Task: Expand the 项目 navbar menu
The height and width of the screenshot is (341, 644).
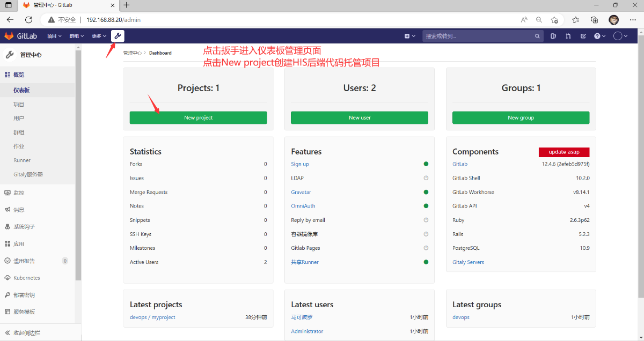Action: click(54, 36)
